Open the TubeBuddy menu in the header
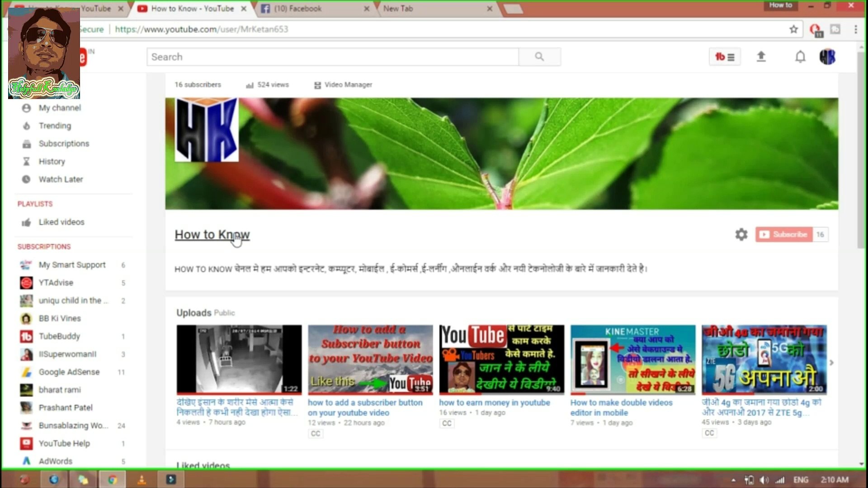The height and width of the screenshot is (488, 868). coord(724,57)
